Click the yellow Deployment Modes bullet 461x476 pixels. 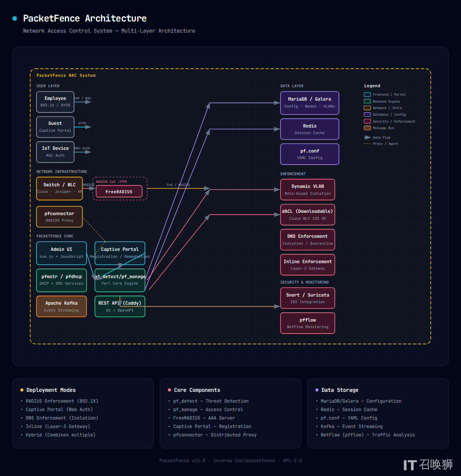pyautogui.click(x=22, y=390)
